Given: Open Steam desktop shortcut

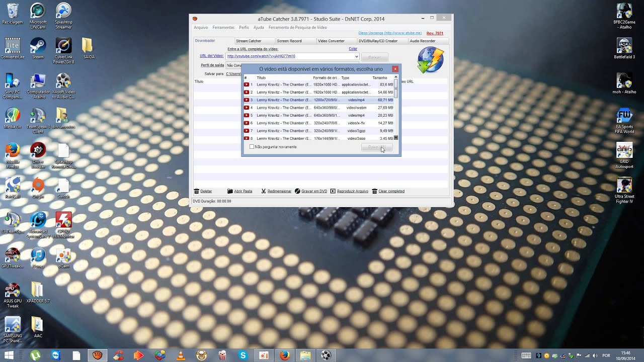Looking at the screenshot, I should (38, 49).
